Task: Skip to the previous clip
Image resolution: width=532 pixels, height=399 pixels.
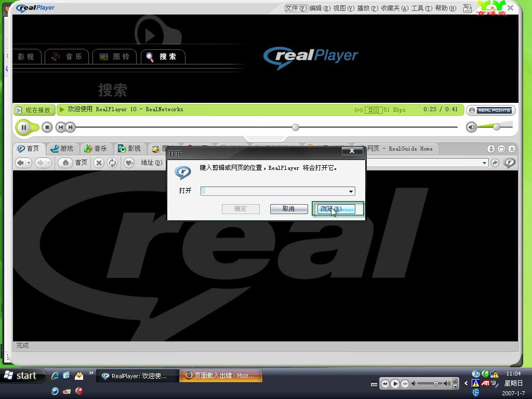Action: pyautogui.click(x=60, y=127)
